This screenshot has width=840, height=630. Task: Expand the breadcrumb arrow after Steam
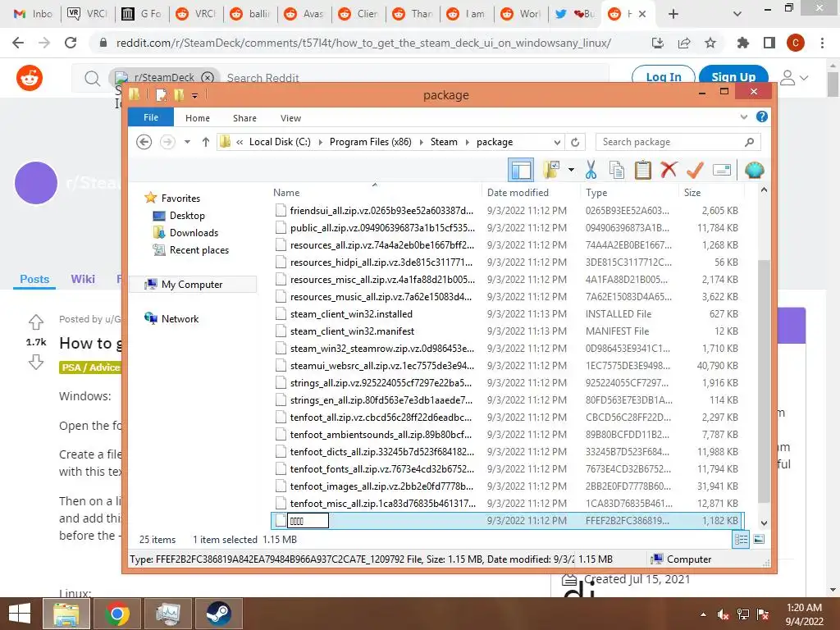click(x=467, y=142)
